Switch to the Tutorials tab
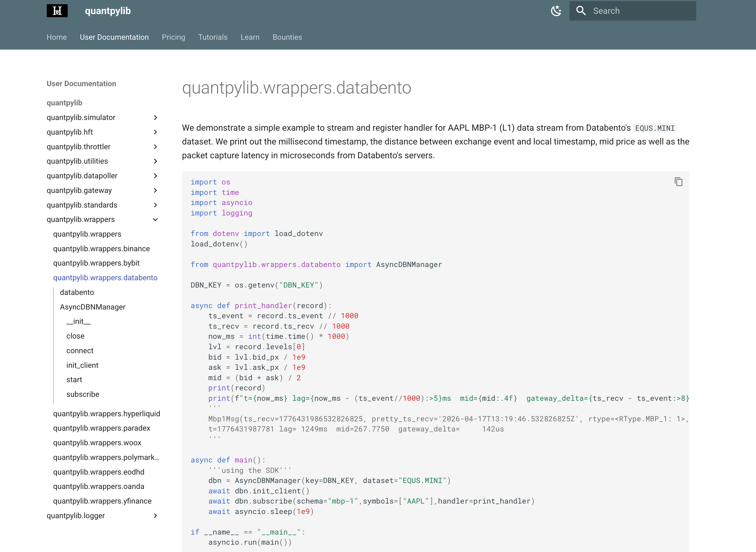Image resolution: width=756 pixels, height=552 pixels. point(213,37)
